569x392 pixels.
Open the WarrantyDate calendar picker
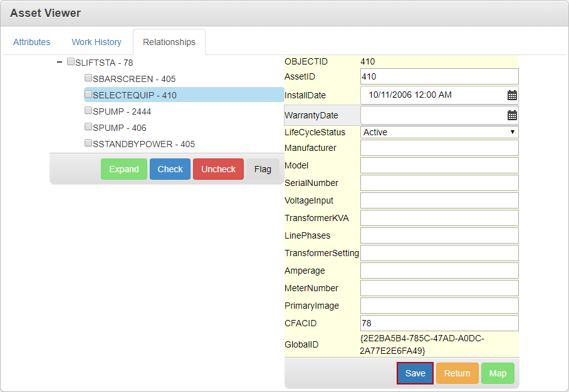point(512,115)
